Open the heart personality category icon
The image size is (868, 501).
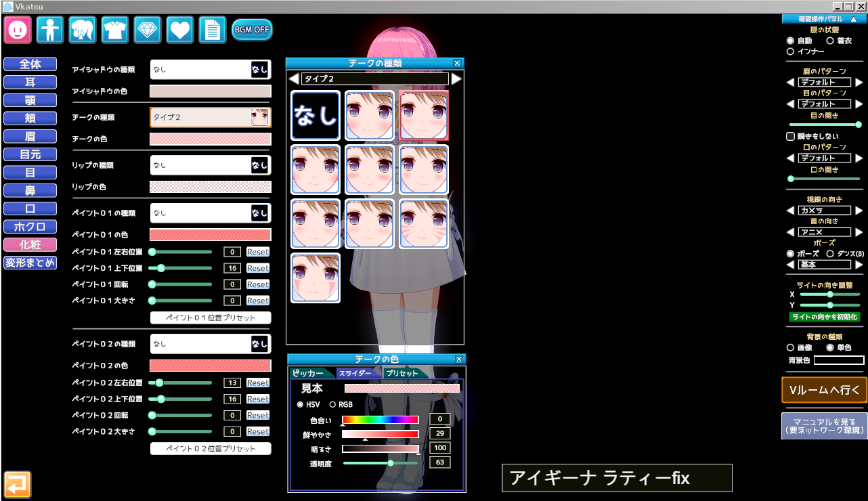[x=180, y=30]
